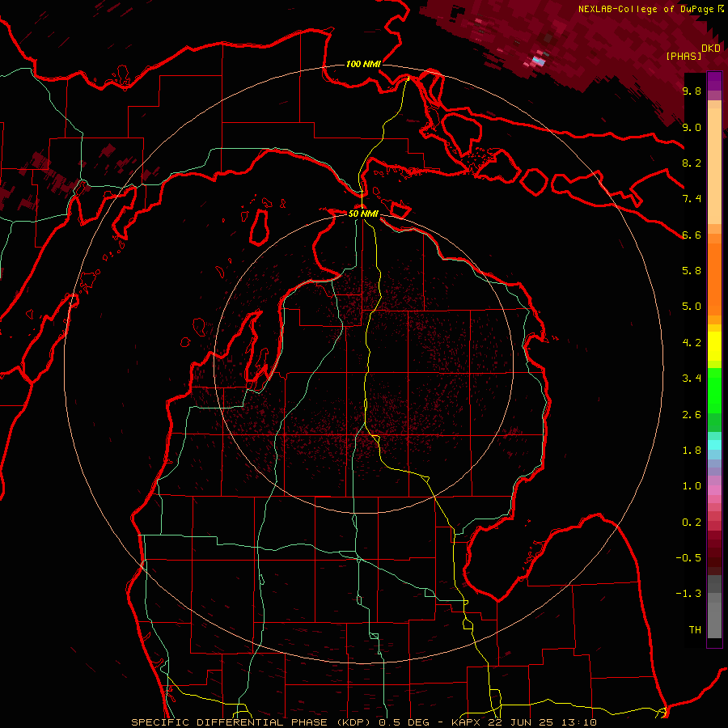The width and height of the screenshot is (728, 728).
Task: Click the 4.2 value on the color scale
Action: pos(692,343)
